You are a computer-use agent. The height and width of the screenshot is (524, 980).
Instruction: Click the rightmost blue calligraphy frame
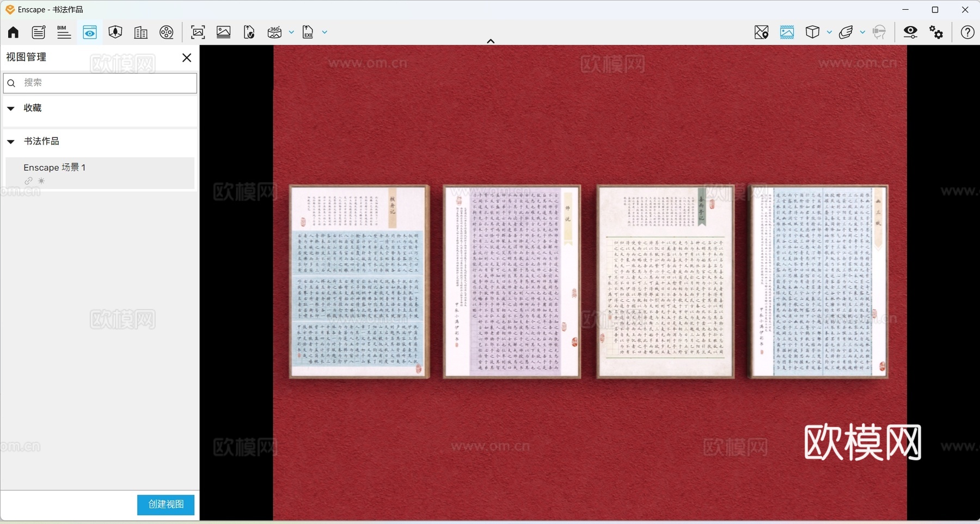(x=819, y=282)
